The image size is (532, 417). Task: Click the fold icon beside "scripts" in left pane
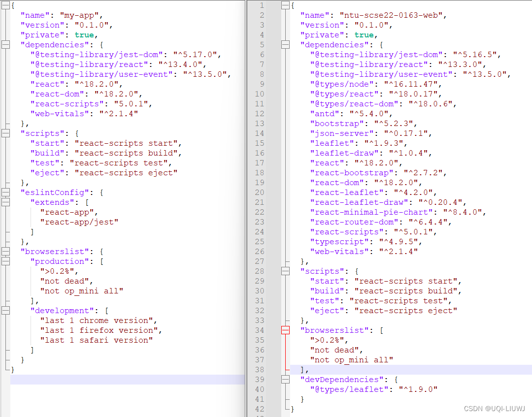(5, 133)
